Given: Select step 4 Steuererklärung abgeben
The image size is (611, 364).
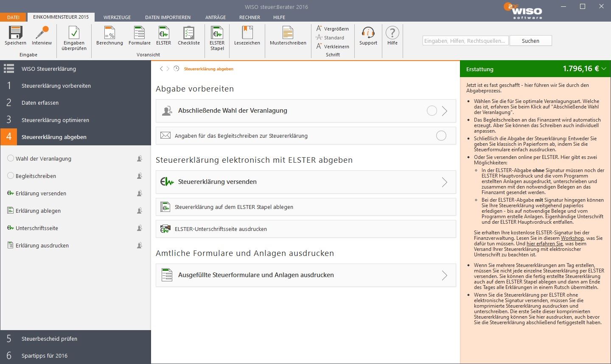Looking at the screenshot, I should 76,137.
